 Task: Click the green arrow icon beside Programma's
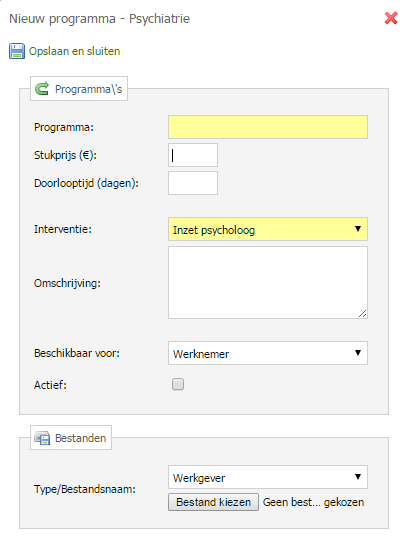click(42, 89)
